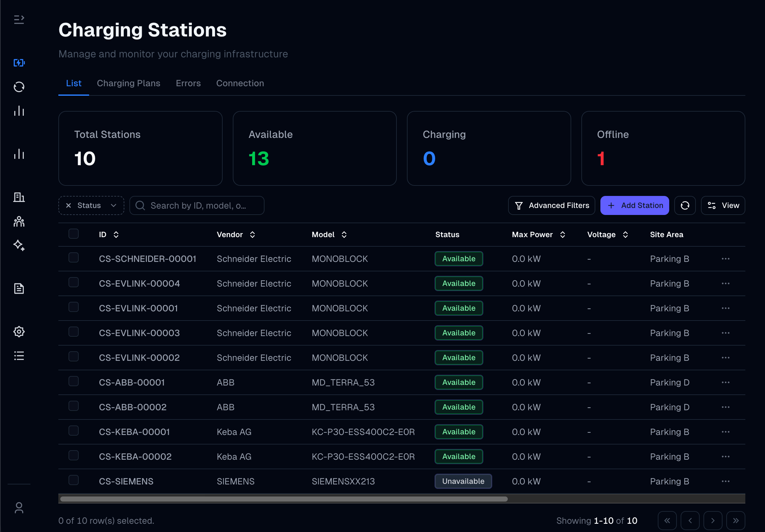Check the CS-SIEMENS row checkbox
Viewport: 765px width, 532px height.
tap(74, 480)
